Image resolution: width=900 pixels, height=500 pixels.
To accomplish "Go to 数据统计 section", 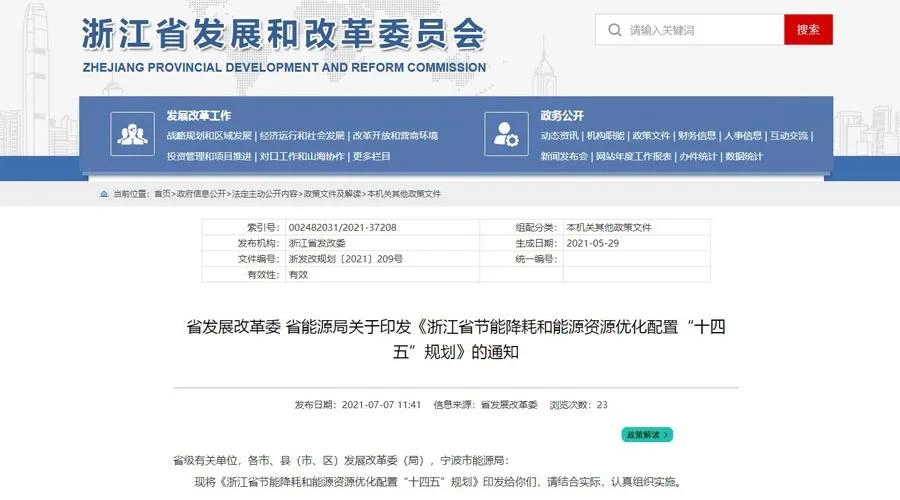I will pos(744,156).
